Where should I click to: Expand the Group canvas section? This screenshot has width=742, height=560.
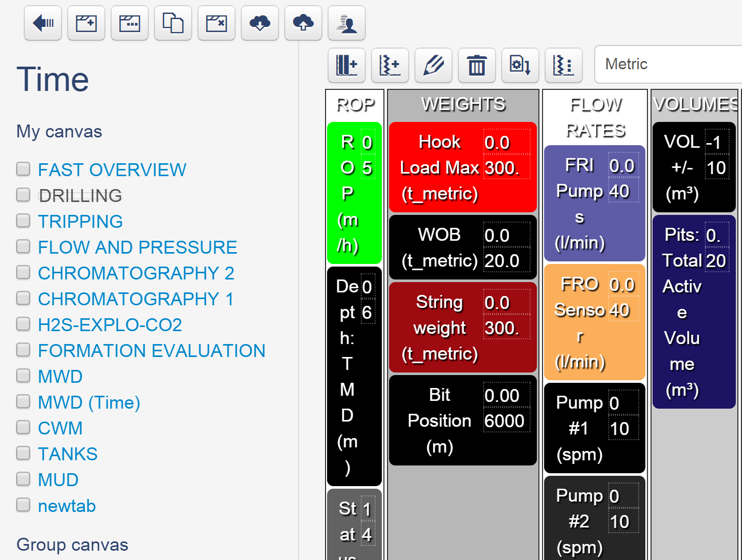72,545
